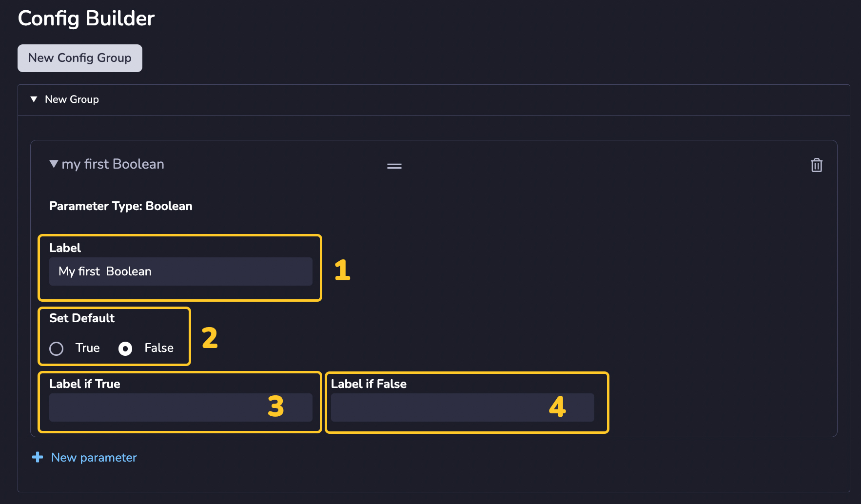861x504 pixels.
Task: Click the False option text label
Action: pos(159,348)
